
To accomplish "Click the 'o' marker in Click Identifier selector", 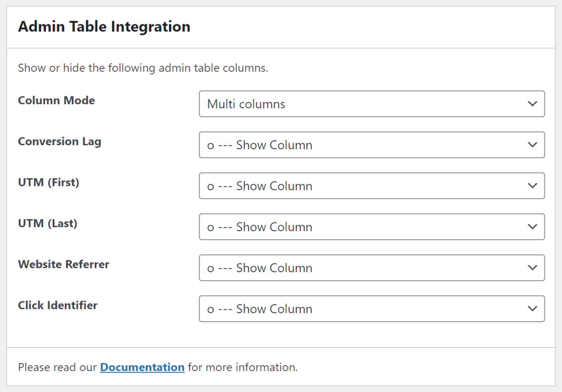I will [210, 309].
